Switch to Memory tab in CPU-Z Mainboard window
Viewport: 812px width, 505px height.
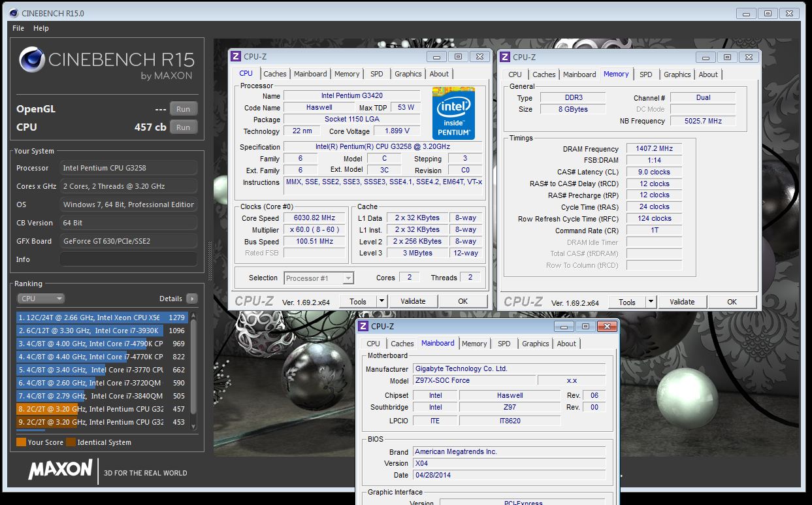point(474,344)
